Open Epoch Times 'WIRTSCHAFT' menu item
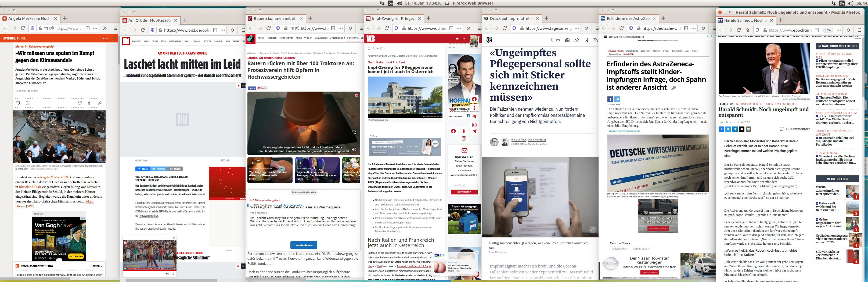 [x=783, y=36]
